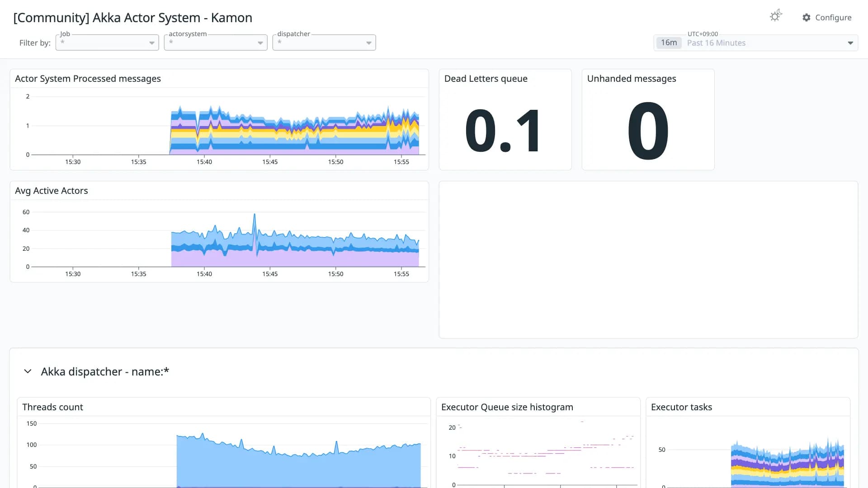
Task: Click 15:45 on the Avg Active Actors time axis
Action: click(x=270, y=274)
